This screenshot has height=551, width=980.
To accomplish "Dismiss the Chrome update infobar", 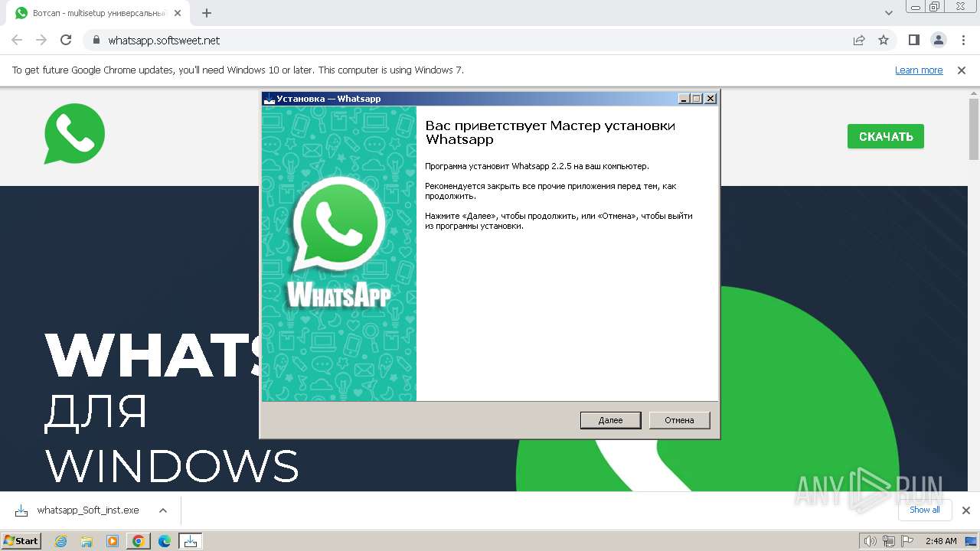I will tap(962, 70).
